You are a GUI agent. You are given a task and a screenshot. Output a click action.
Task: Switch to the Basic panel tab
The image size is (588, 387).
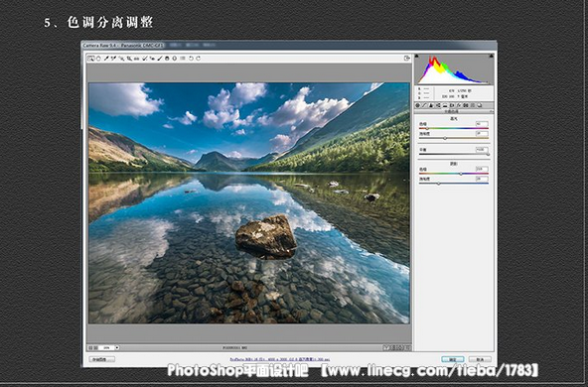point(417,105)
